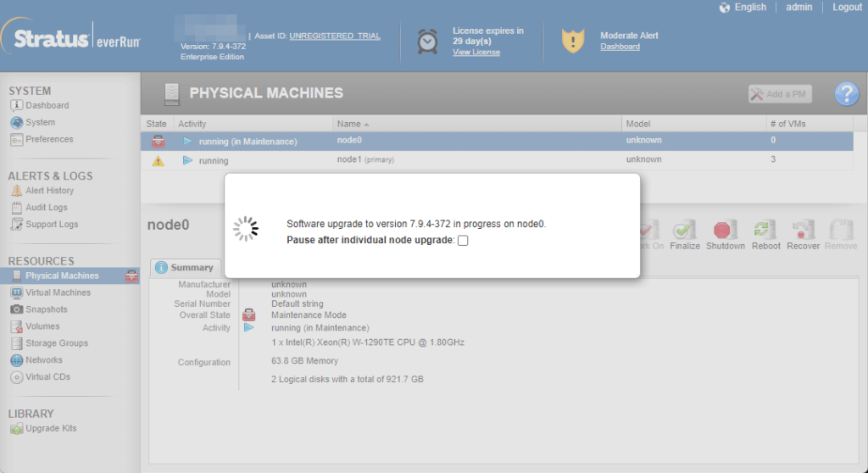Click the Logout link
Image resolution: width=868 pixels, height=473 pixels.
coord(847,7)
